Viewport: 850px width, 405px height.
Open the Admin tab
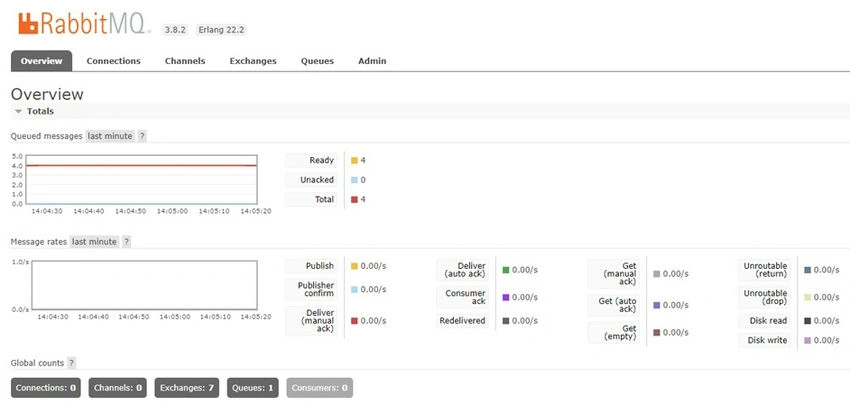tap(372, 61)
